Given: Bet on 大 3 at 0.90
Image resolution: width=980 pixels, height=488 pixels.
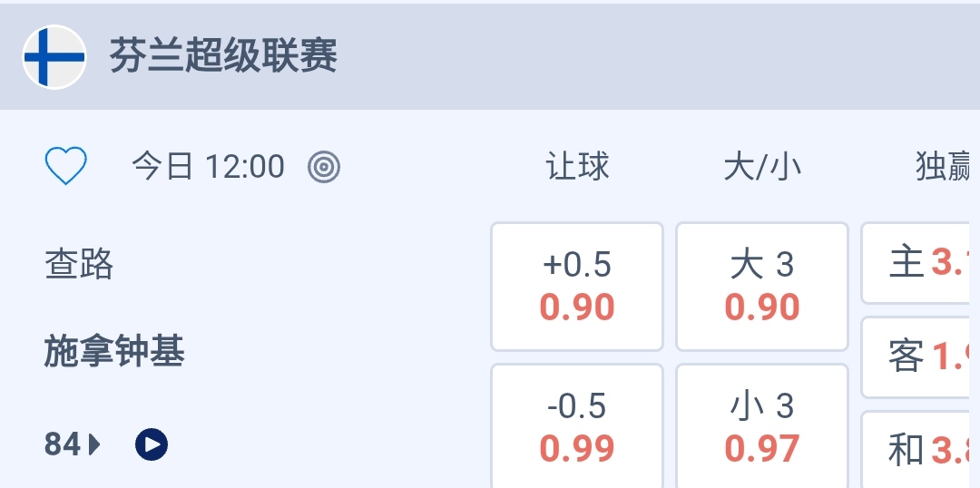Looking at the screenshot, I should click(762, 286).
